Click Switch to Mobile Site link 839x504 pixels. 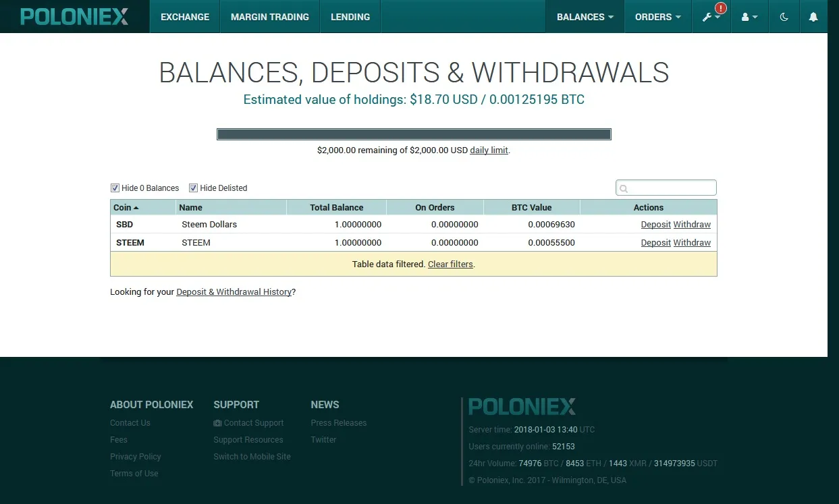[x=252, y=457]
